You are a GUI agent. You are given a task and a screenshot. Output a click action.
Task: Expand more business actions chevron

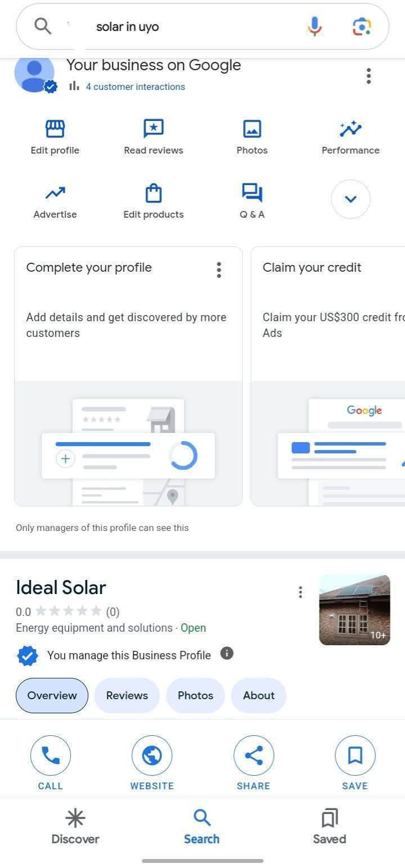tap(350, 199)
